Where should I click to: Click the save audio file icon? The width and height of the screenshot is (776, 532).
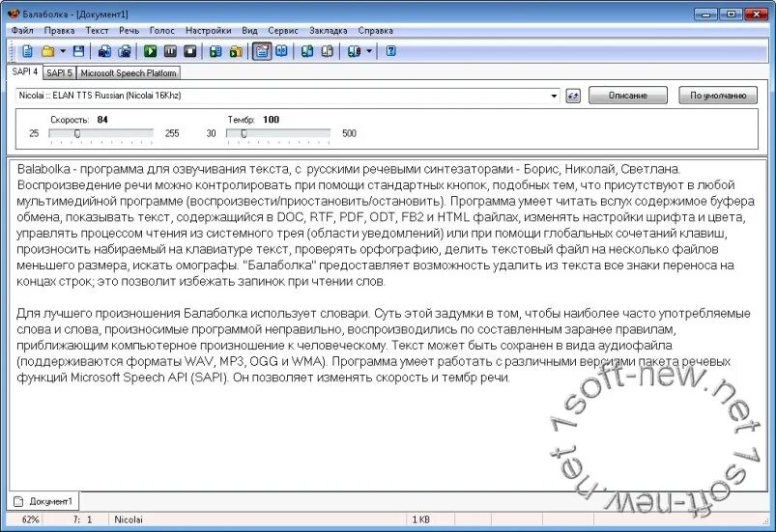click(x=104, y=51)
